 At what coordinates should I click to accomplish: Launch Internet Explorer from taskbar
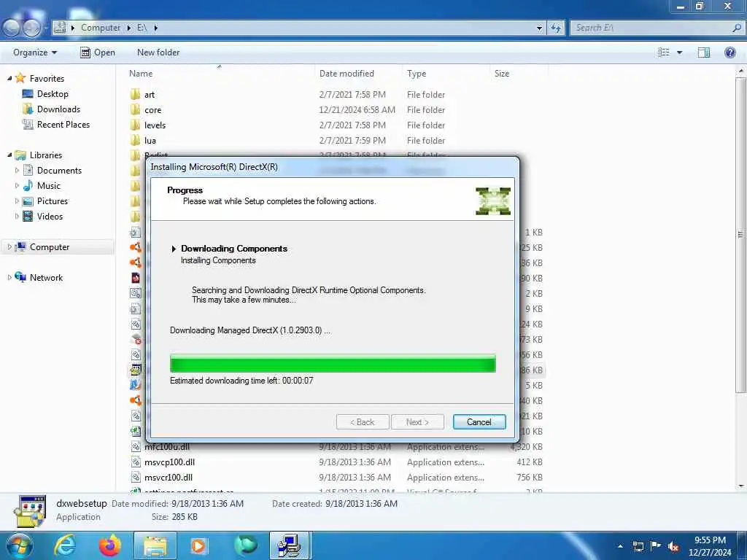(64, 545)
